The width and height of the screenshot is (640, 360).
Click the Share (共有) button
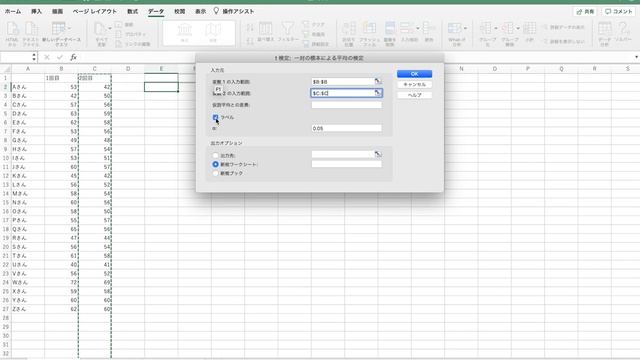click(585, 11)
